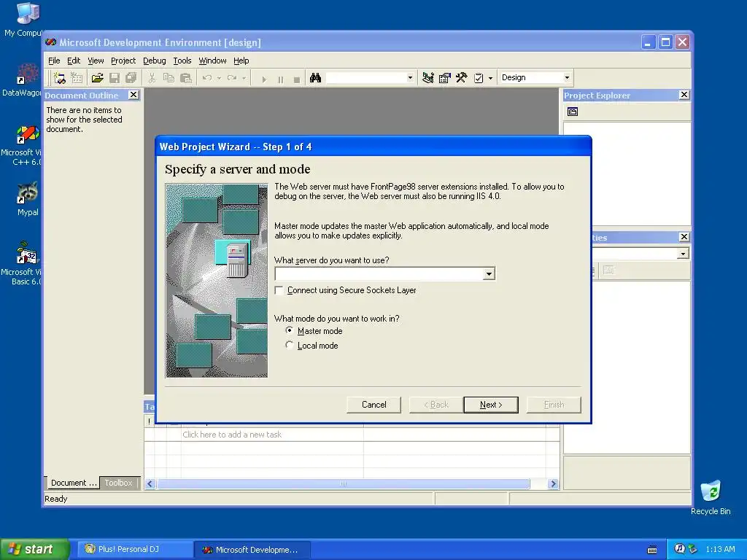
Task: Expand the server name dropdown arrow
Action: (489, 274)
